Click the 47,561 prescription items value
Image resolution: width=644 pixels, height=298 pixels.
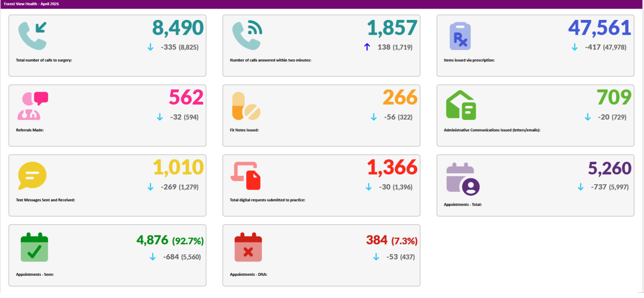pyautogui.click(x=600, y=28)
